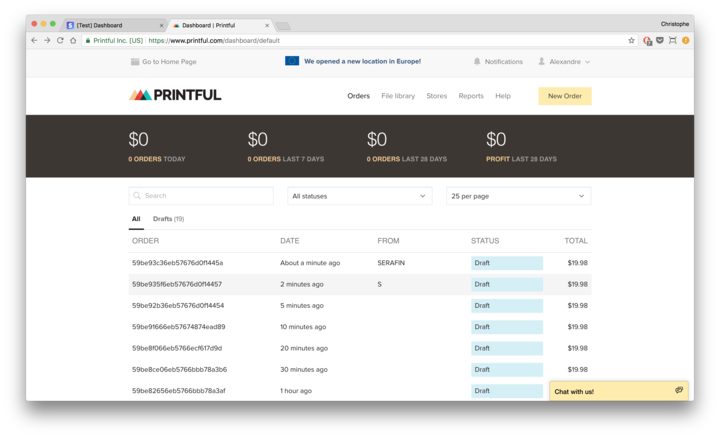Switch to the [Test] Dashboard browser tab
The image size is (720, 438).
tap(113, 25)
